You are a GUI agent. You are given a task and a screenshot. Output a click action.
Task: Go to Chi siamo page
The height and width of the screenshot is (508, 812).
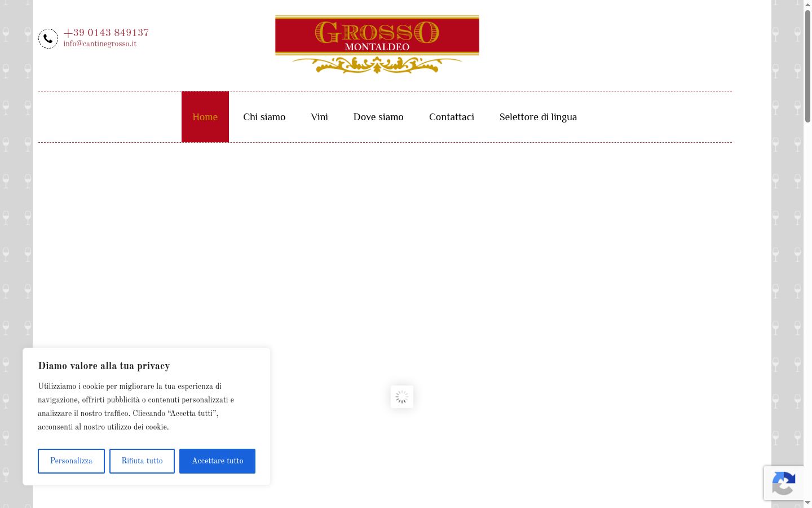(264, 117)
